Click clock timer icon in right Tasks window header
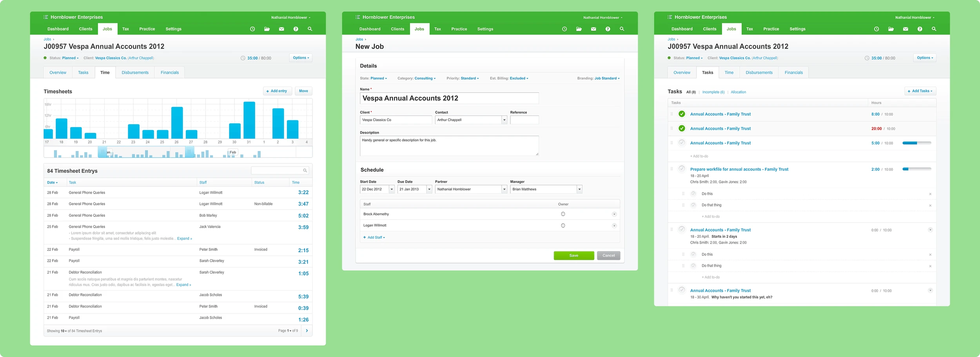This screenshot has width=980, height=357. (x=877, y=29)
